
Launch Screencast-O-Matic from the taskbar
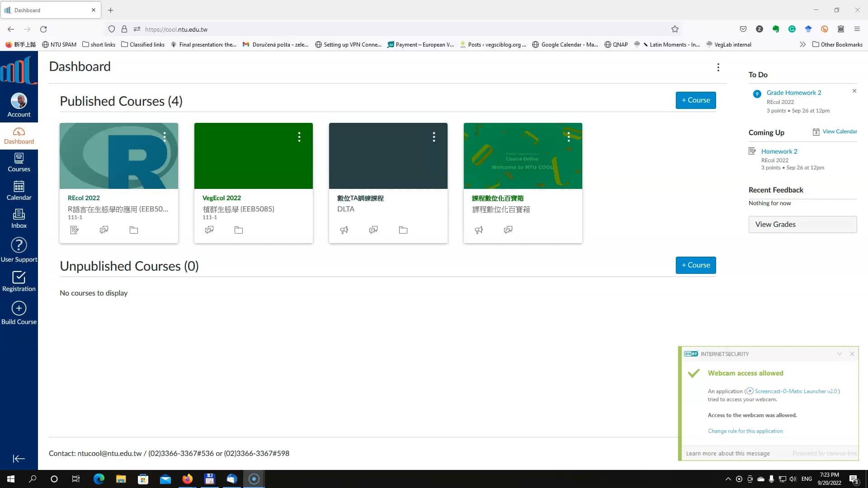254,479
